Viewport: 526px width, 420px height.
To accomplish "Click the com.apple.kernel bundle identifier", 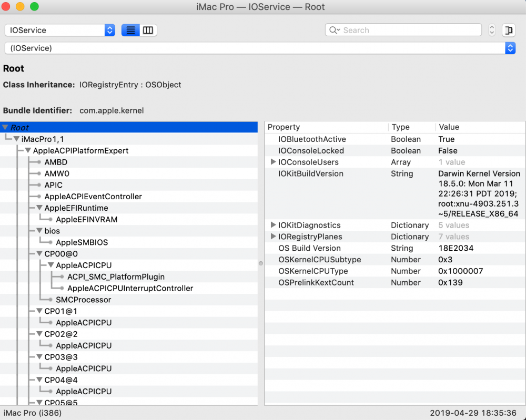I will point(112,110).
